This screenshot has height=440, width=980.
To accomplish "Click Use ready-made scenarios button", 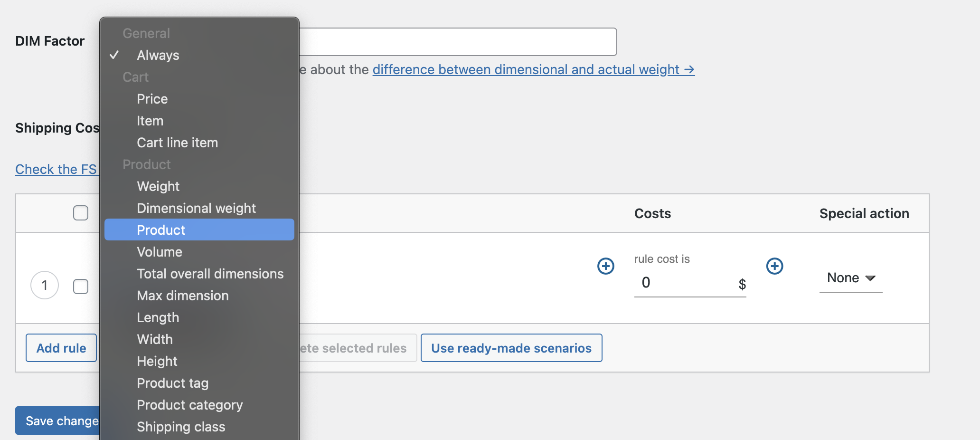I will click(x=511, y=348).
